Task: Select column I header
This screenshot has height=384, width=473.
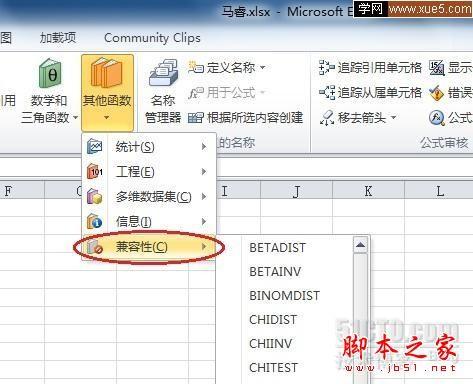Action: click(238, 191)
